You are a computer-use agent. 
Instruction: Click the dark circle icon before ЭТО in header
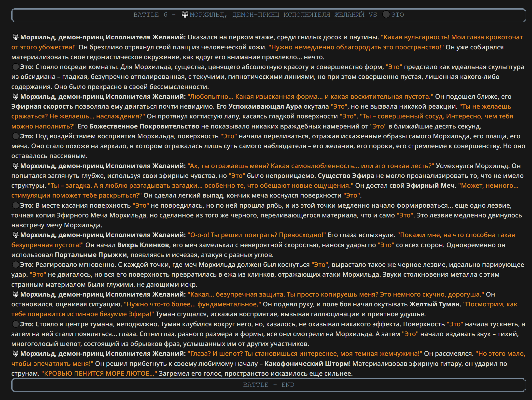[386, 14]
